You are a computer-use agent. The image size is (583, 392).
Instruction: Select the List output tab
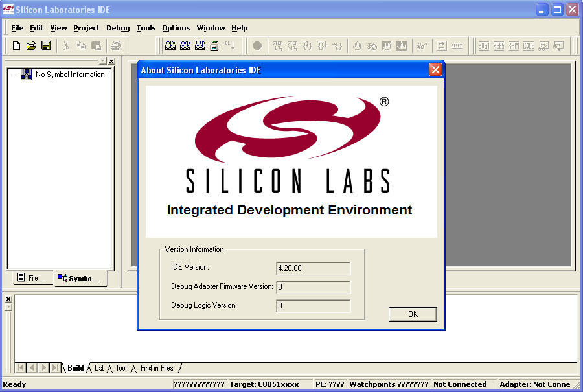pyautogui.click(x=99, y=368)
